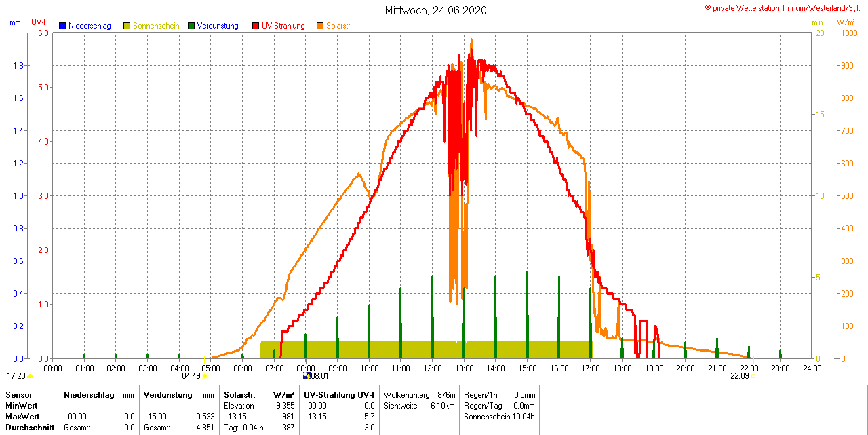
Task: Click the Regen/Tag label
Action: pyautogui.click(x=481, y=406)
